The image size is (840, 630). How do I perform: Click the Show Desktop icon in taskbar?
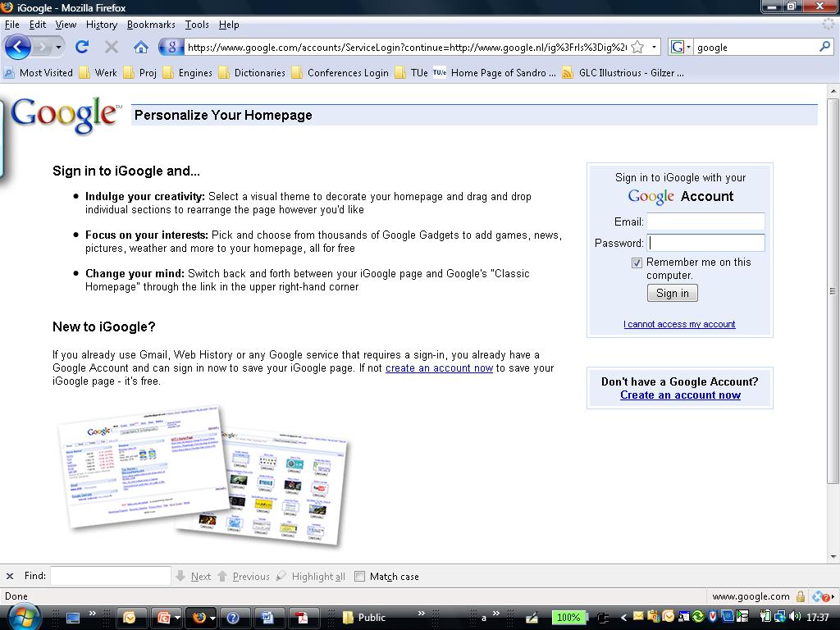[x=73, y=618]
